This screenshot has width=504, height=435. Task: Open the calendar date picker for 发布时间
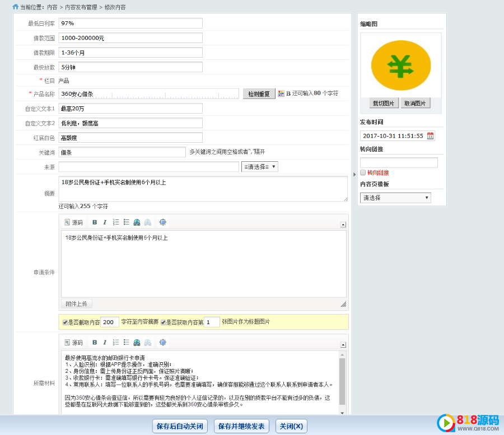tap(431, 136)
